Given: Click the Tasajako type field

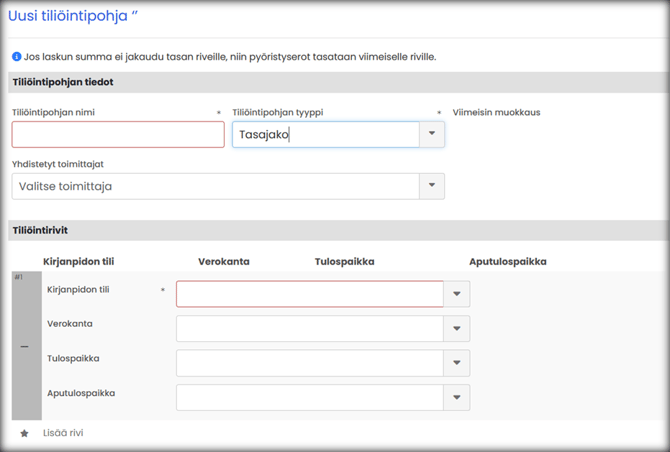Looking at the screenshot, I should [x=325, y=135].
